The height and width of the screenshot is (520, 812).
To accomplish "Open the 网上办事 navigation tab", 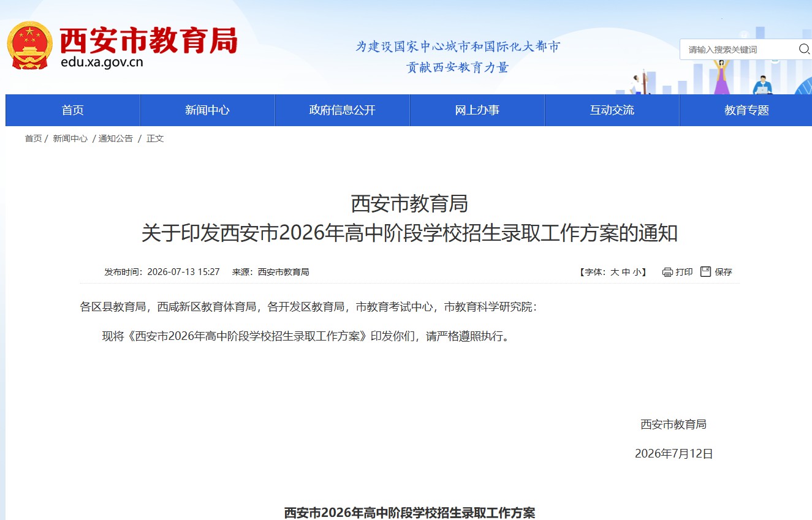I will (477, 110).
